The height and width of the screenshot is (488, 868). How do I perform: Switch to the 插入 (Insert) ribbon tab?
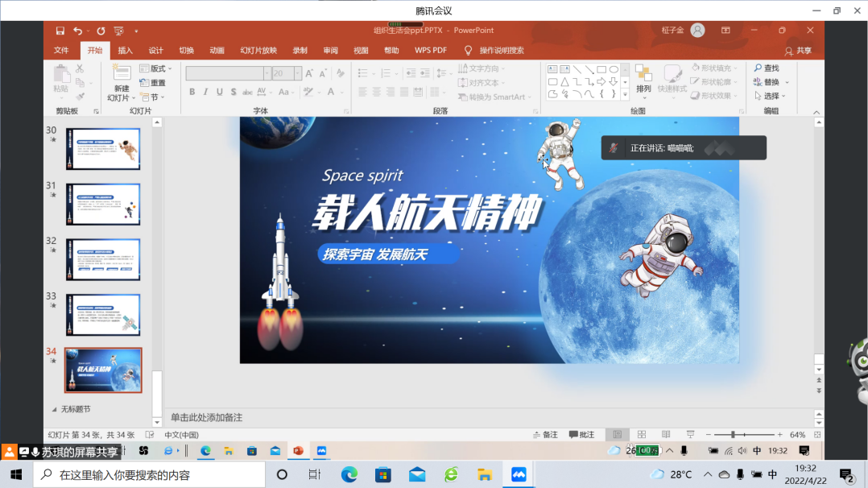pyautogui.click(x=125, y=50)
